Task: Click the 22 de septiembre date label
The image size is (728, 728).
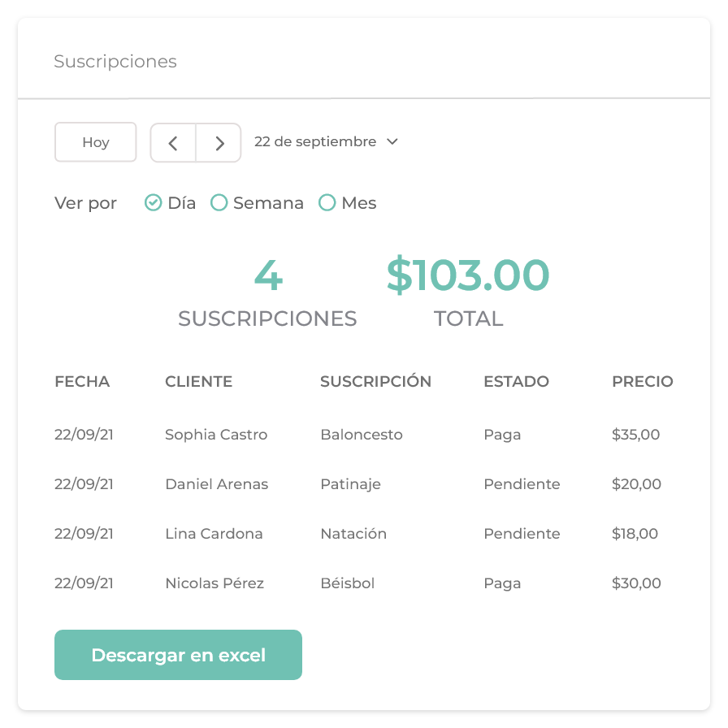Action: [x=315, y=141]
